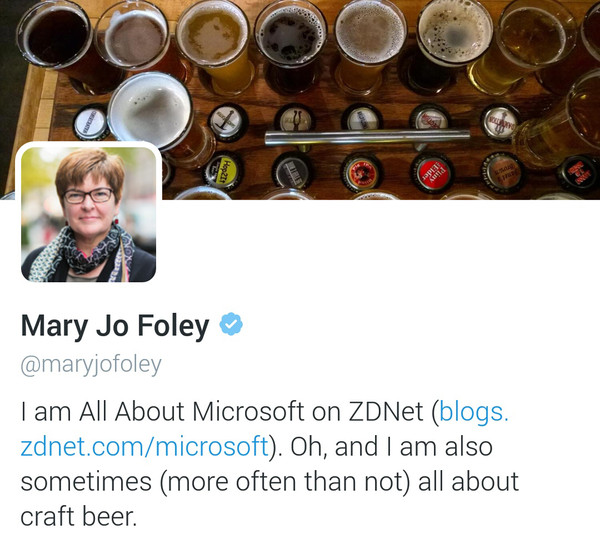Viewport: 600px width, 539px height.
Task: Select the Mary Jo Foley display name
Action: point(115,326)
